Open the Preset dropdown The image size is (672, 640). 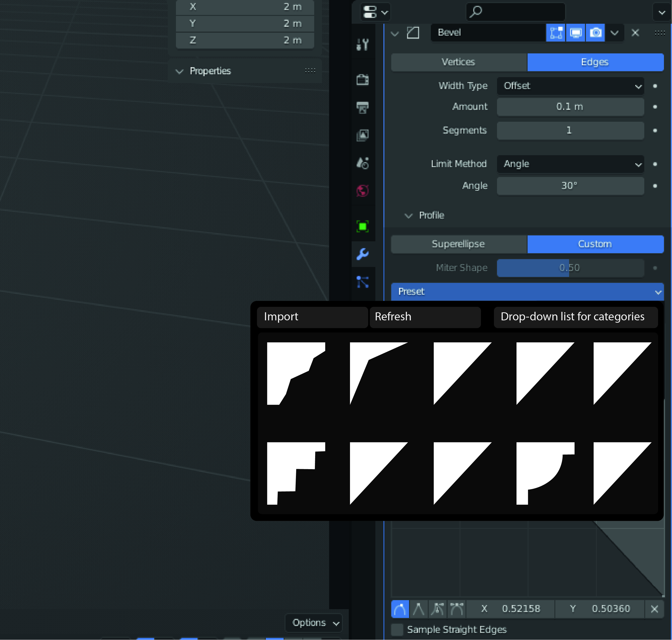[527, 292]
